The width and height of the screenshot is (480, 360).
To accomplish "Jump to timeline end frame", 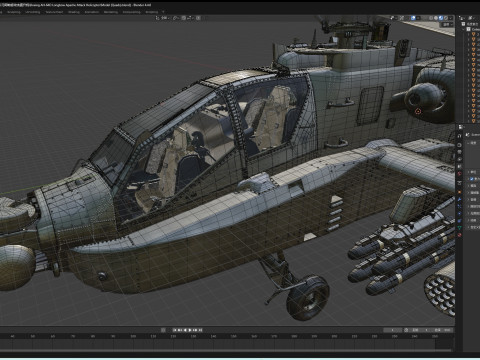I will (x=200, y=330).
